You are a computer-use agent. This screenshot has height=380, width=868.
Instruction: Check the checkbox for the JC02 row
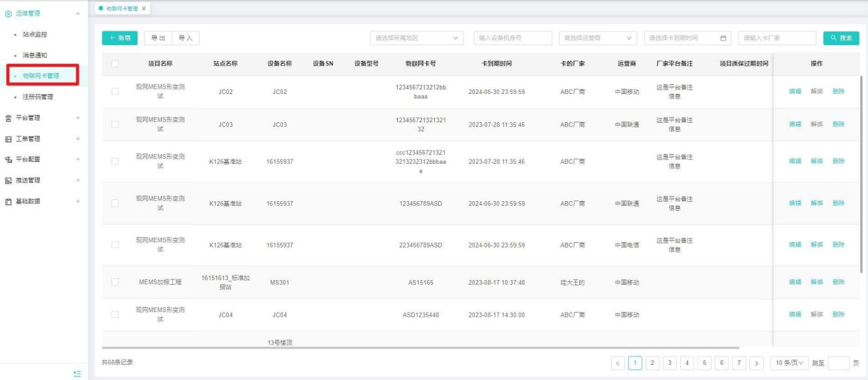point(115,91)
